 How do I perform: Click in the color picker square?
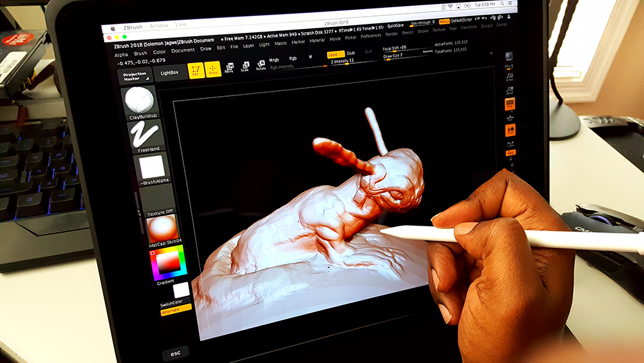pos(167,262)
